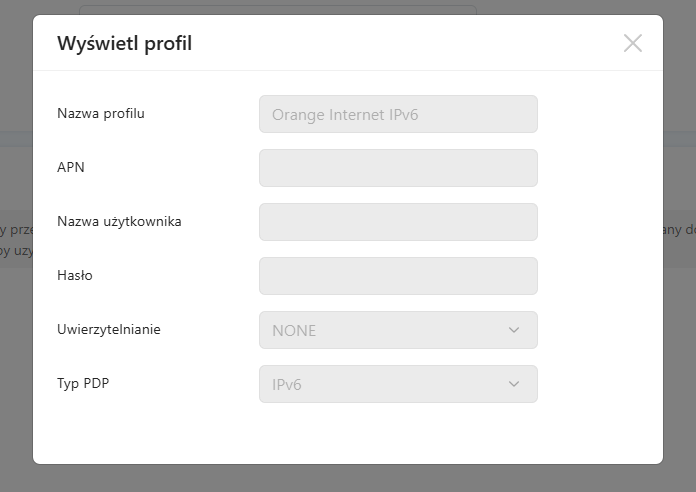Click the "Nazwa użytkownika" label text
This screenshot has width=696, height=492.
pyautogui.click(x=119, y=221)
